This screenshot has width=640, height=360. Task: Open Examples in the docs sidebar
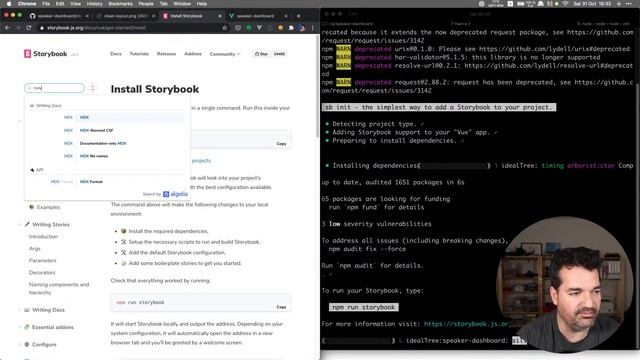click(48, 207)
